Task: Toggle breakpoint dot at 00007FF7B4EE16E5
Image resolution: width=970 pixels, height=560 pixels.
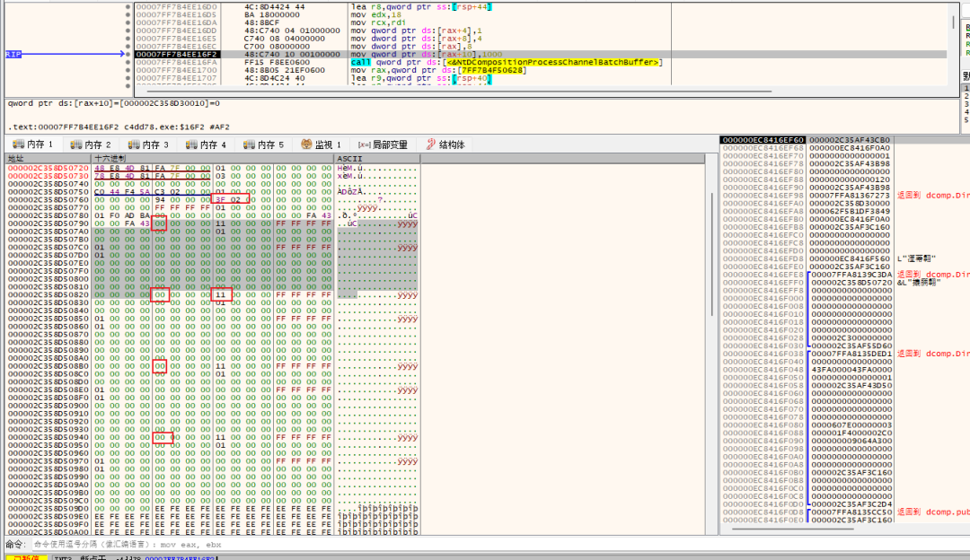Action: [128, 39]
